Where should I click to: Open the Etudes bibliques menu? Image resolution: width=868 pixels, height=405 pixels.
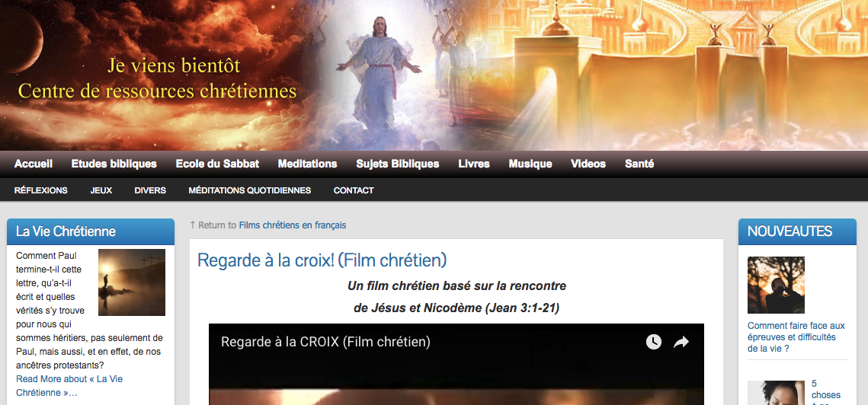coord(114,164)
